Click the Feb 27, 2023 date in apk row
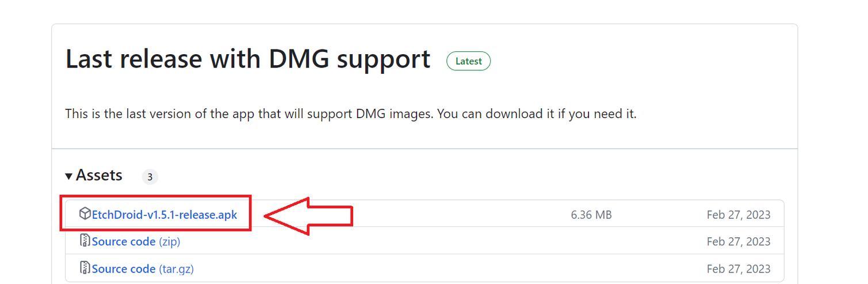Viewport: 868px width, 284px height. click(739, 215)
